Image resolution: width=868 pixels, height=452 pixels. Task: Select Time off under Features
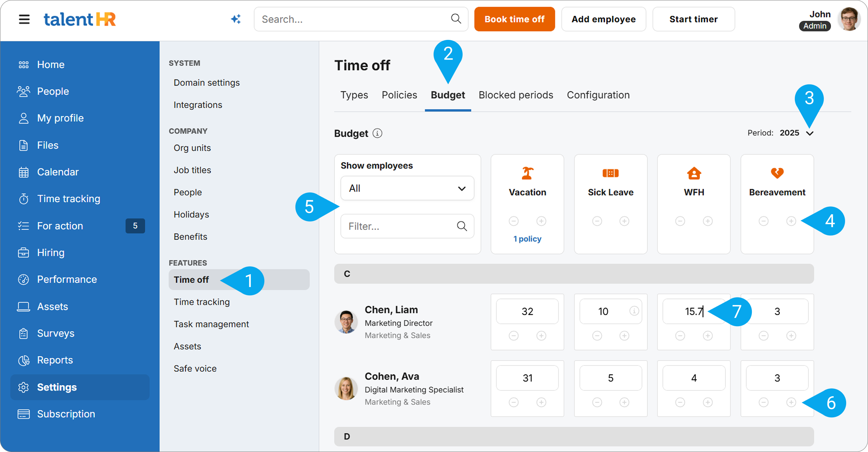(239, 279)
